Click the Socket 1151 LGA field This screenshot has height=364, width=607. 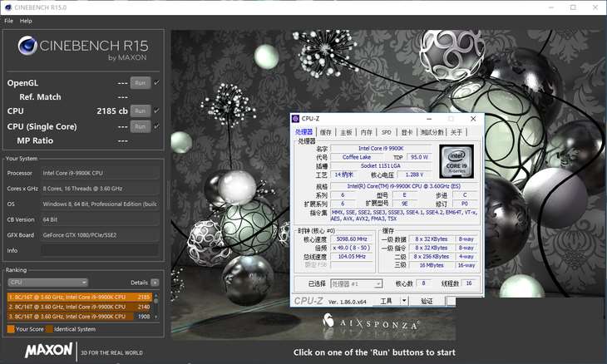(381, 166)
